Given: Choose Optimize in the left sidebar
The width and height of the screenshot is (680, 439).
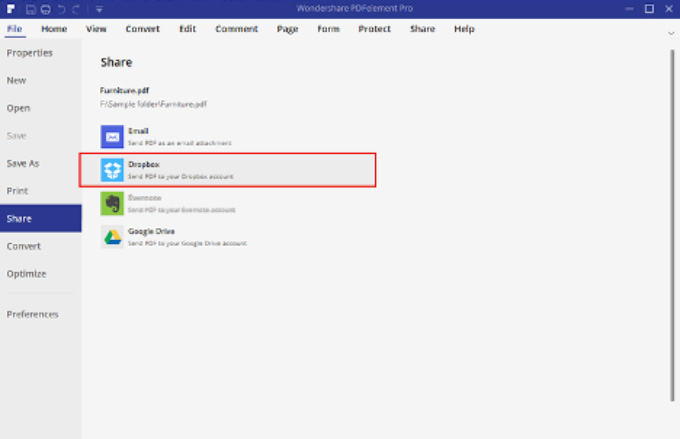Looking at the screenshot, I should (27, 273).
